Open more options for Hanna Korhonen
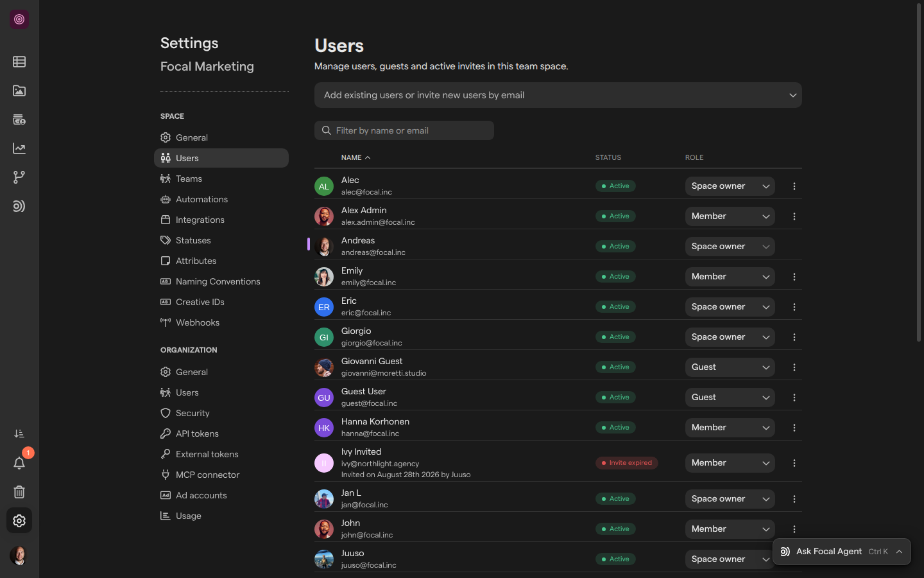The image size is (924, 578). pos(794,428)
